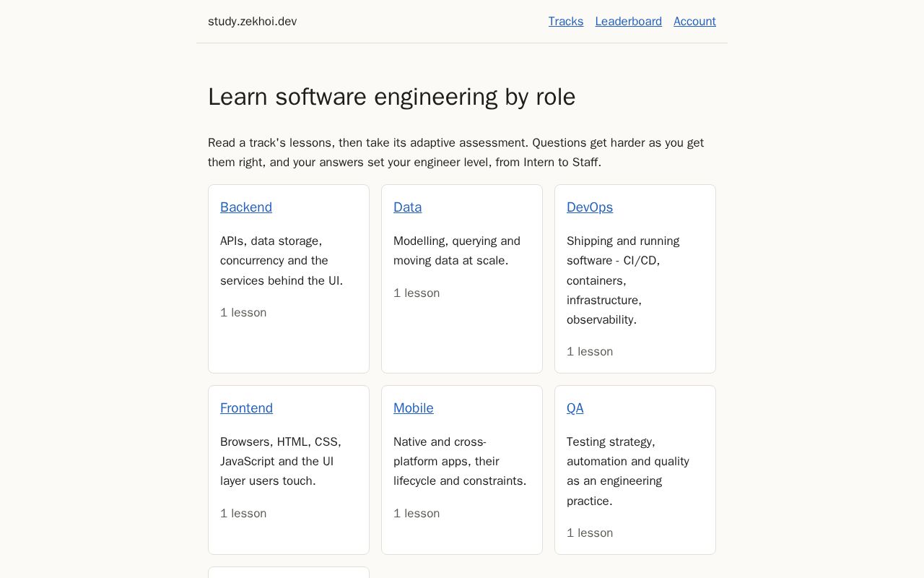Open the Data track
Screen dimensions: 924x578
(408, 207)
